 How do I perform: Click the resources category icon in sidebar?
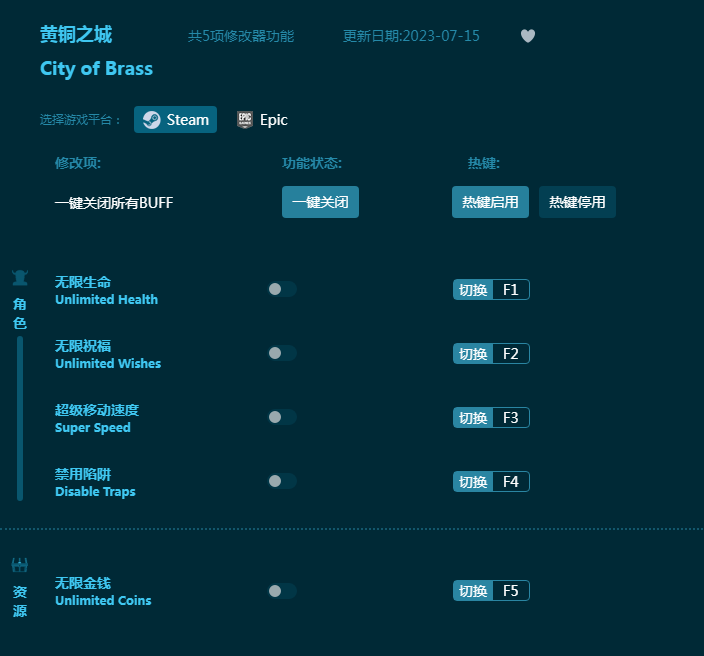20,566
